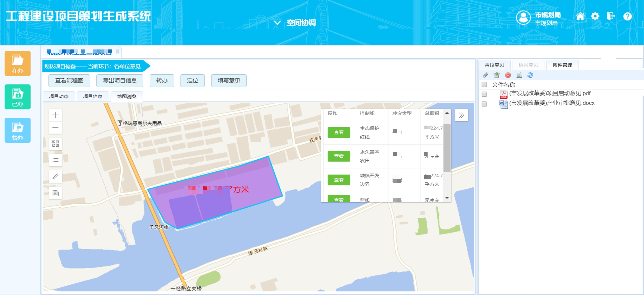Click the home icon in header
The width and height of the screenshot is (644, 297).
pyautogui.click(x=580, y=17)
